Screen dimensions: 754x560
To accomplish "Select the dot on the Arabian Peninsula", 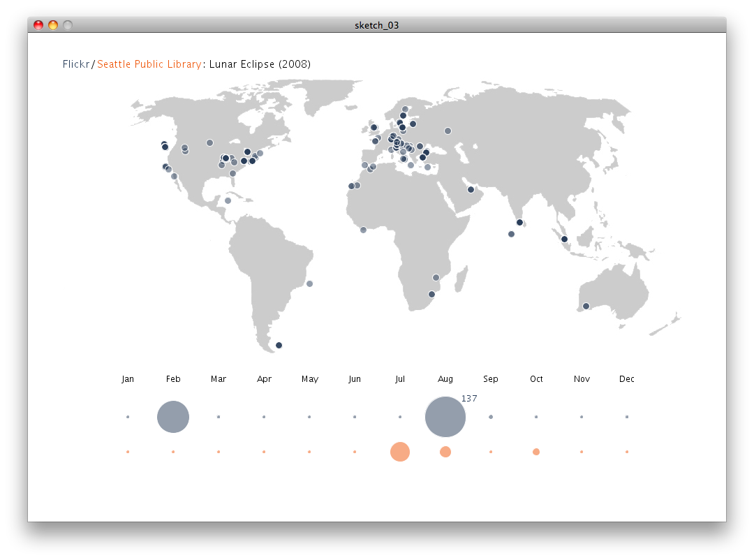I will tap(471, 189).
